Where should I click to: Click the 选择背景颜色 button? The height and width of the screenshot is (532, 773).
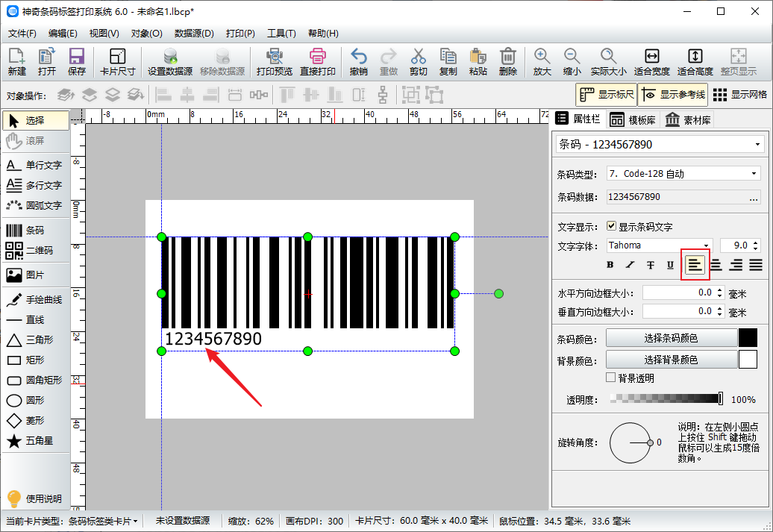(x=671, y=360)
